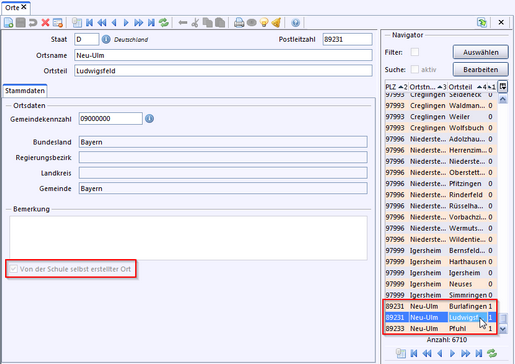
Task: Jump to last record in top toolbar
Action: click(151, 23)
